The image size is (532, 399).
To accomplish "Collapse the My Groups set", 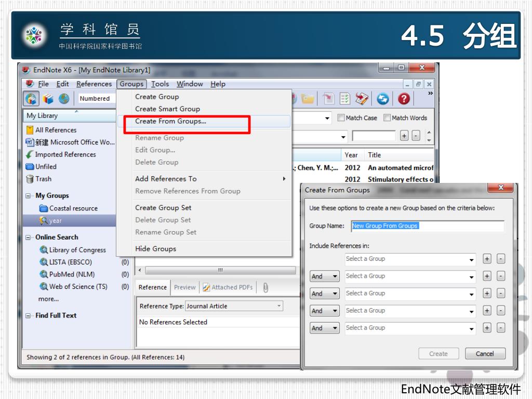I will click(x=28, y=196).
